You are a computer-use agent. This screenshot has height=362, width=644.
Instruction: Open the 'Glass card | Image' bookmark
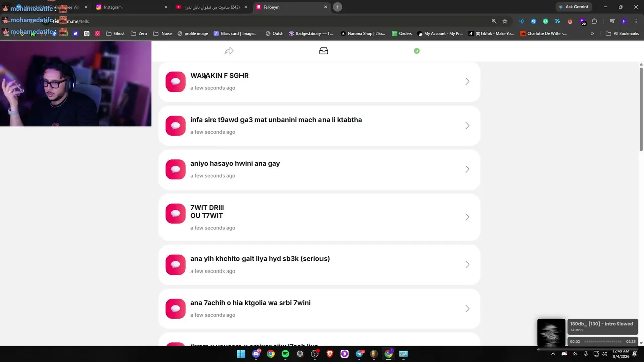[235, 34]
